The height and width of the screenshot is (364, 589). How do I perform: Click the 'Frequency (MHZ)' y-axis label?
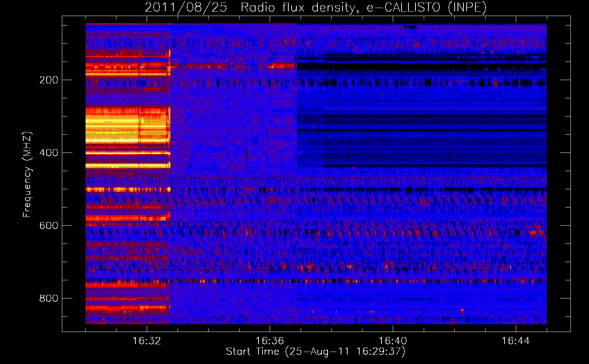coord(27,174)
